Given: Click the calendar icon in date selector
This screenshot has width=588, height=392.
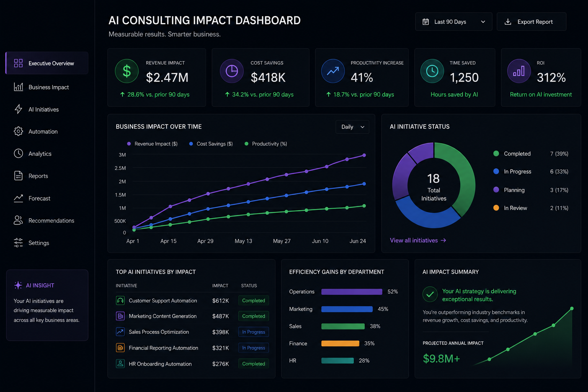Looking at the screenshot, I should coord(426,22).
